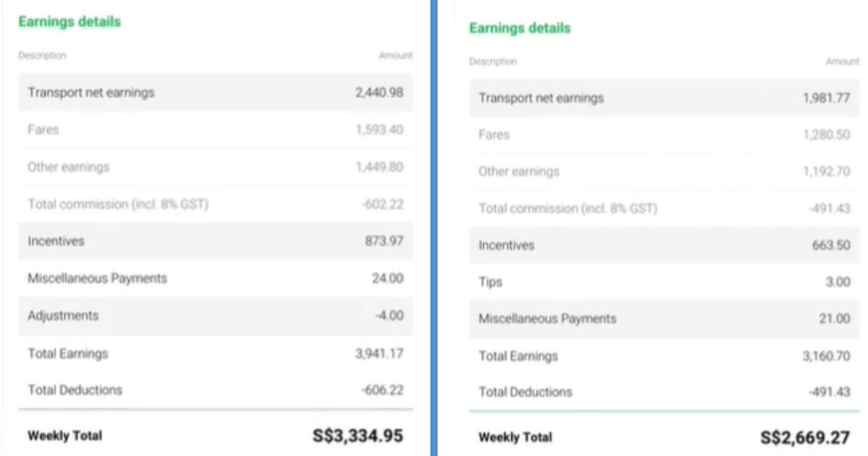Click the right Earnings details heading
The height and width of the screenshot is (456, 868).
pos(519,28)
